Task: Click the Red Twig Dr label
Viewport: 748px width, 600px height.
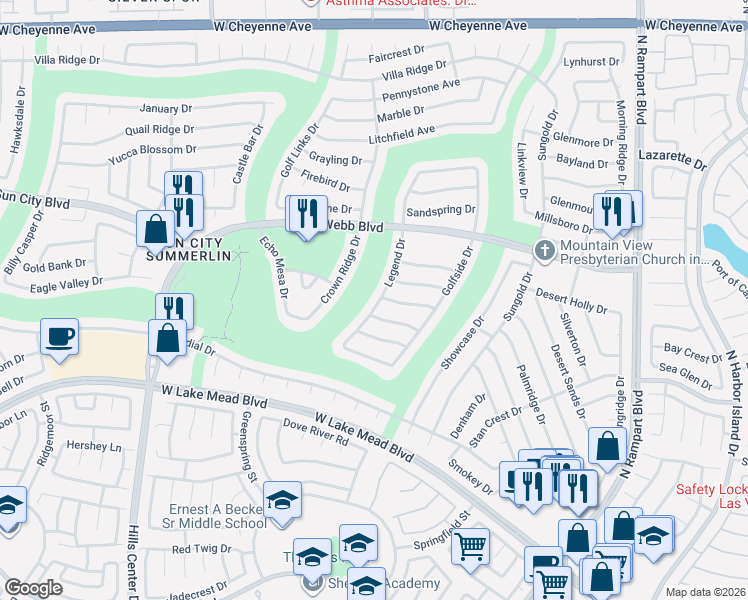Action: coord(202,549)
